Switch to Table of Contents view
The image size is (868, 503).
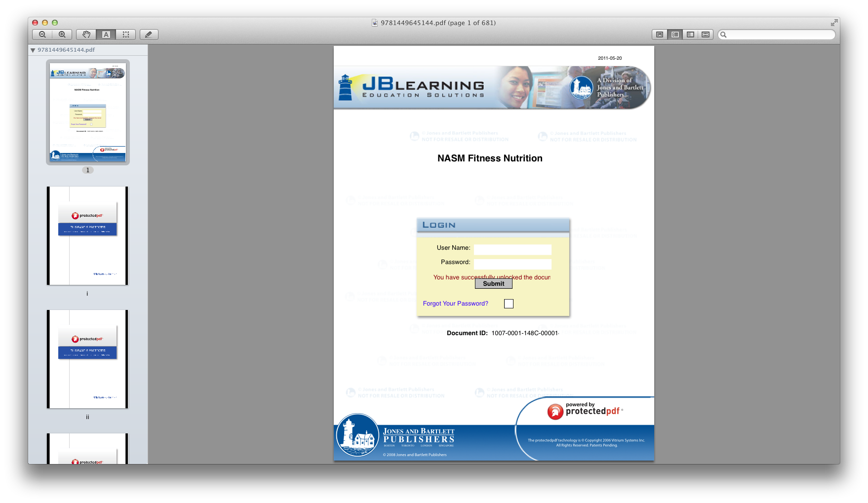(690, 35)
